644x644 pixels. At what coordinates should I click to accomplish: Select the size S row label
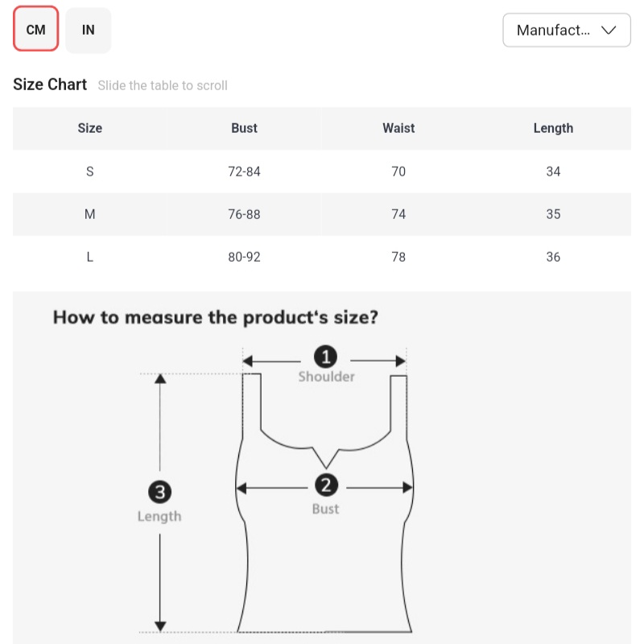point(90,171)
